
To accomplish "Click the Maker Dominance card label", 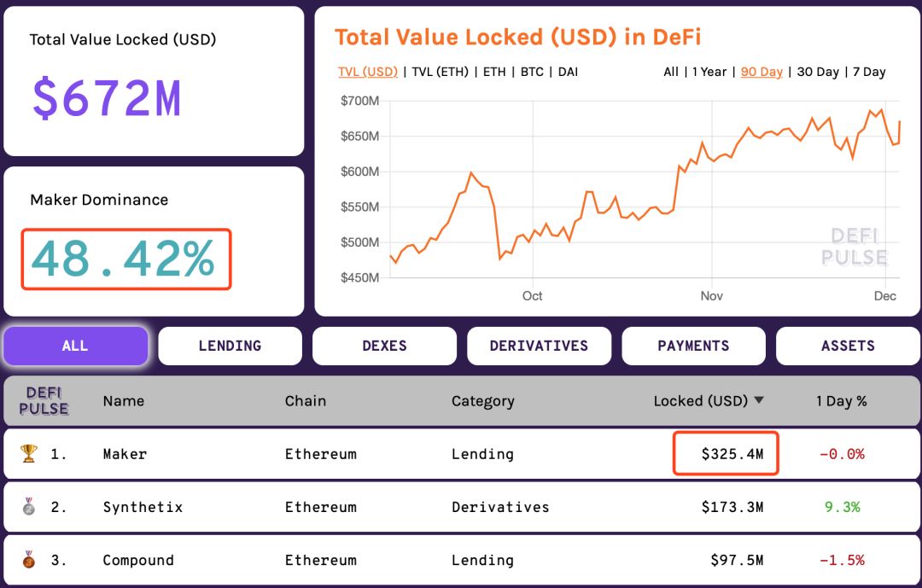I will [x=99, y=200].
